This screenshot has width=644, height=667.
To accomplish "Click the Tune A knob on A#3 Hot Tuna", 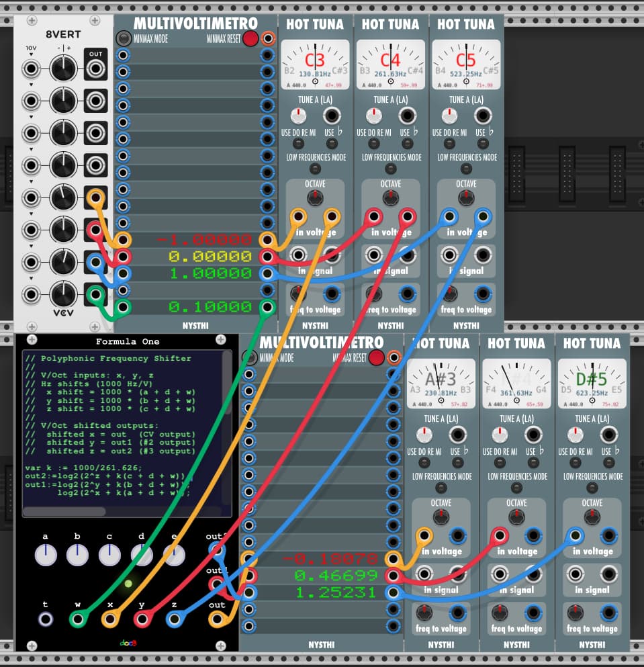I will (424, 435).
